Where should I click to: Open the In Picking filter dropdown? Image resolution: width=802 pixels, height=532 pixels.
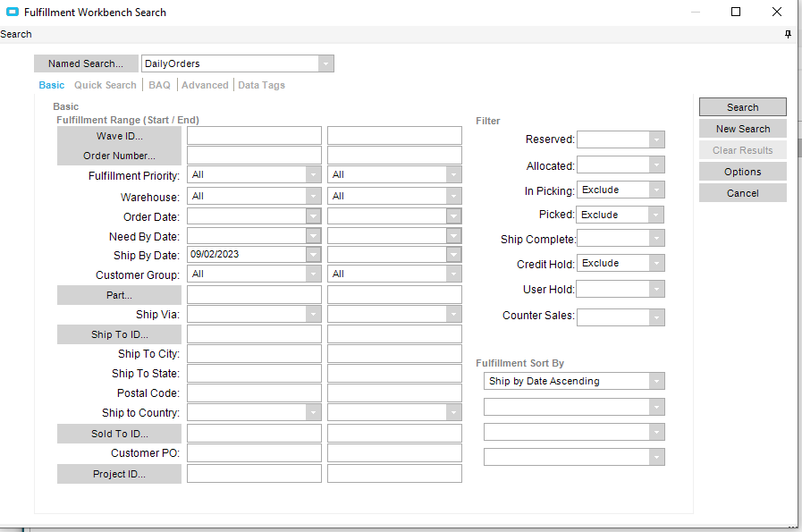coord(657,190)
